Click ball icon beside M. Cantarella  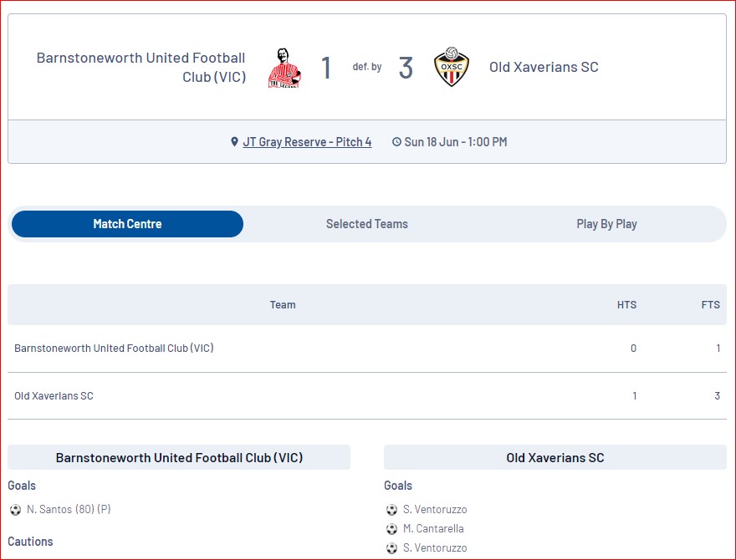click(391, 529)
